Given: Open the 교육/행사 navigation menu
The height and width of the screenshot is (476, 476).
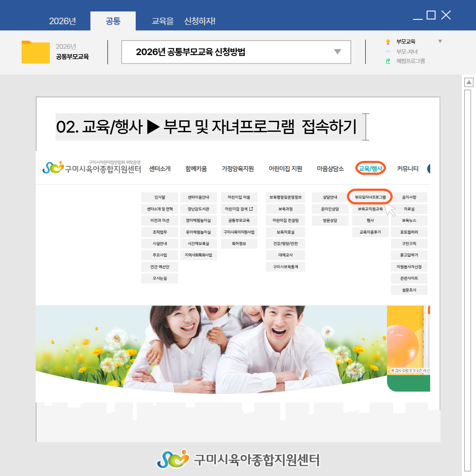Looking at the screenshot, I should click(x=370, y=168).
